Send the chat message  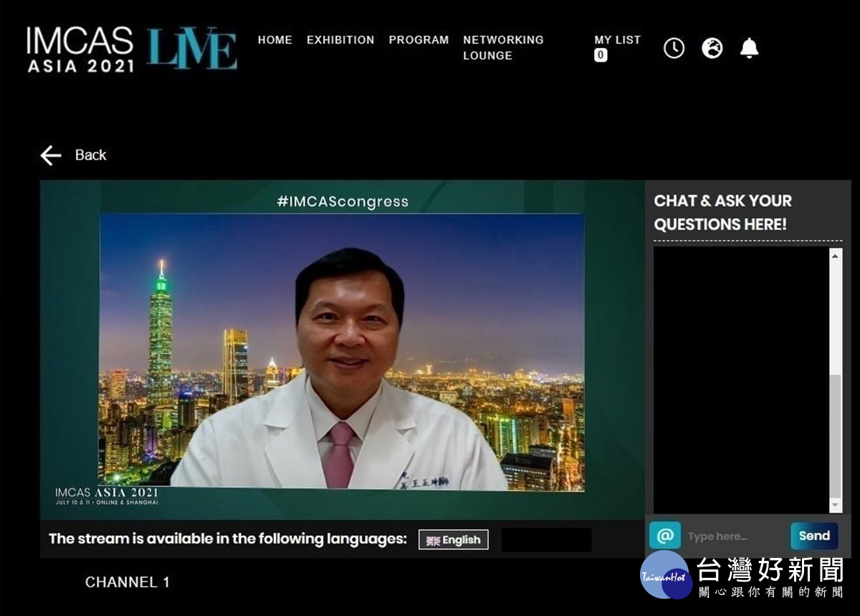point(814,536)
